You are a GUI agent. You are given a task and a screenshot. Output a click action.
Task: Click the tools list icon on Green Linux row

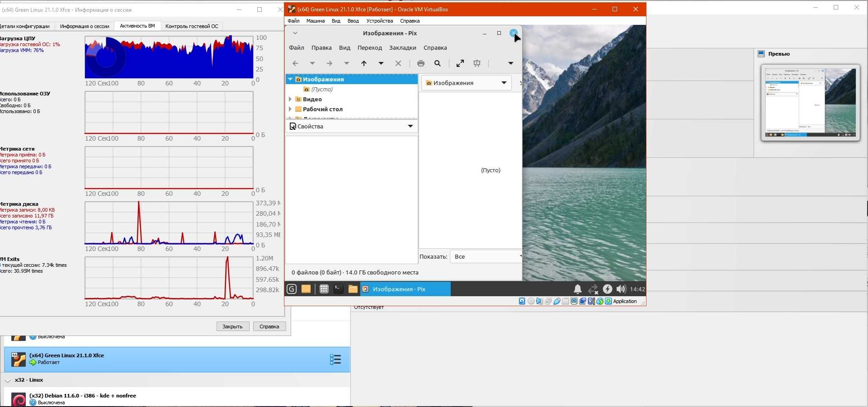click(335, 360)
